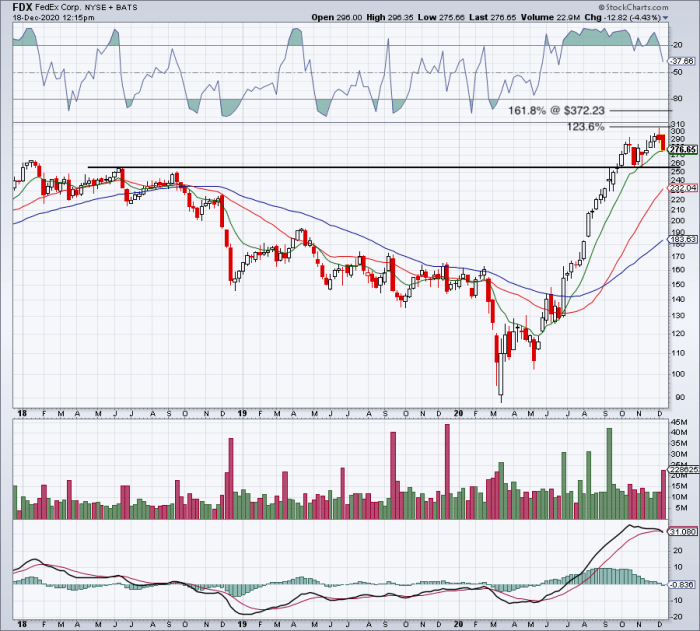This screenshot has width=700, height=631.
Task: Click the 161.8% @ $372.23 Fibonacci label
Action: coord(556,110)
